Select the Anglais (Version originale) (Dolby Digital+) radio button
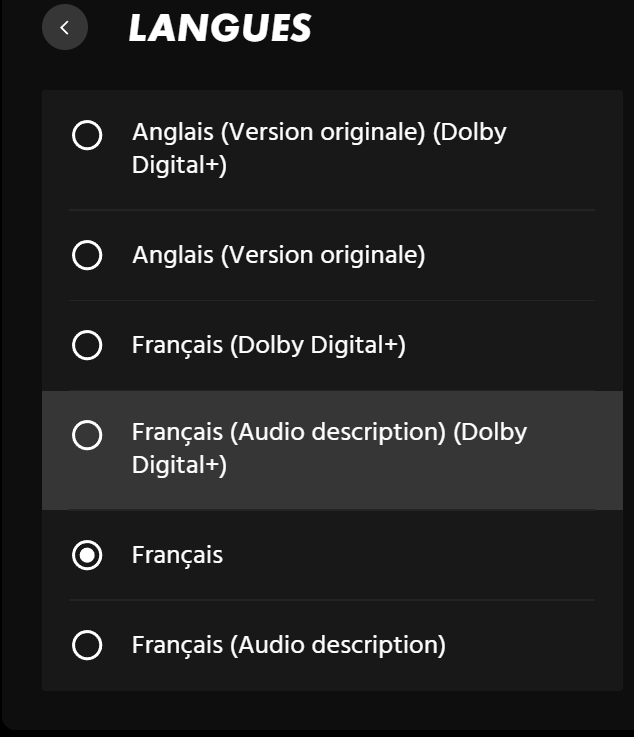The image size is (634, 737). tap(87, 135)
